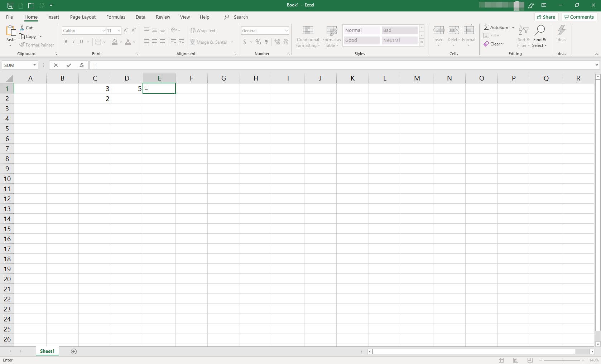
Task: Open the Calibri font name dropdown
Action: [104, 31]
